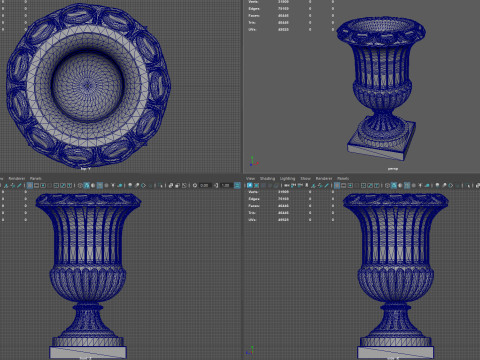Click Motion Blur icon in lower-right panel

[444, 185]
